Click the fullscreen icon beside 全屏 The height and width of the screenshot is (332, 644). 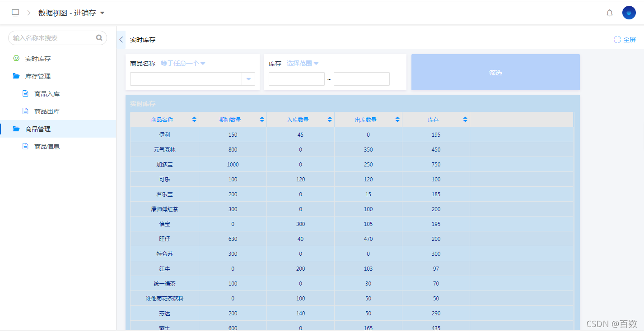coord(617,40)
